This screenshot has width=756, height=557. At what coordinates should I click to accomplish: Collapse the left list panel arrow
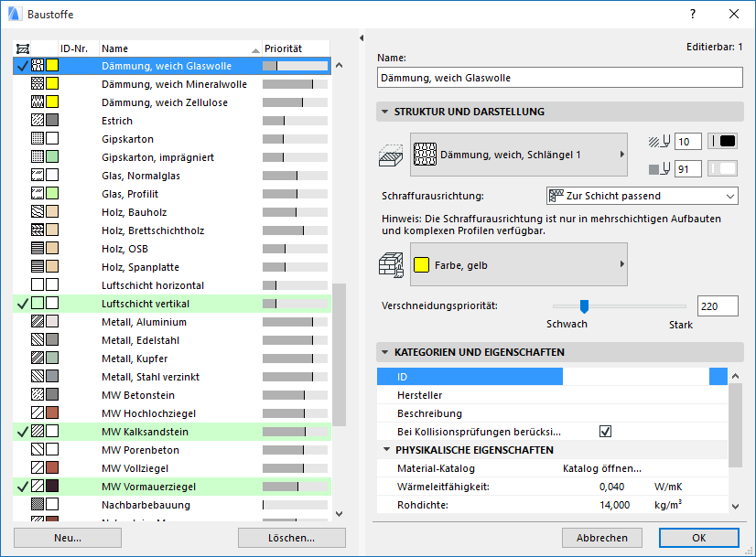click(362, 38)
